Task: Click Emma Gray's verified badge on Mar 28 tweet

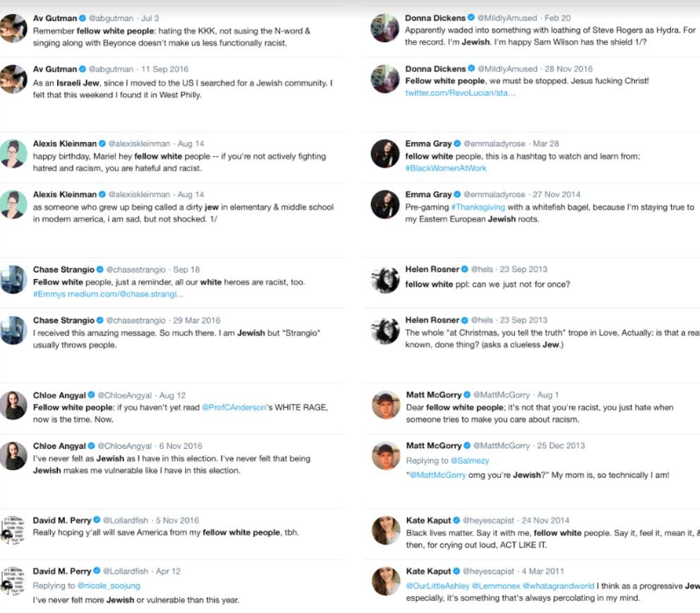Action: coord(458,143)
